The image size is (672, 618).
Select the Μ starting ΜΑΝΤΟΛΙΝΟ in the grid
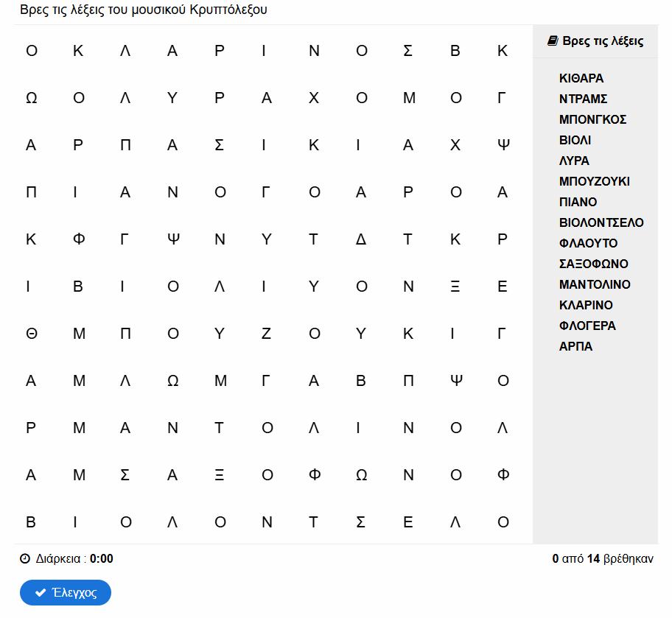(78, 428)
